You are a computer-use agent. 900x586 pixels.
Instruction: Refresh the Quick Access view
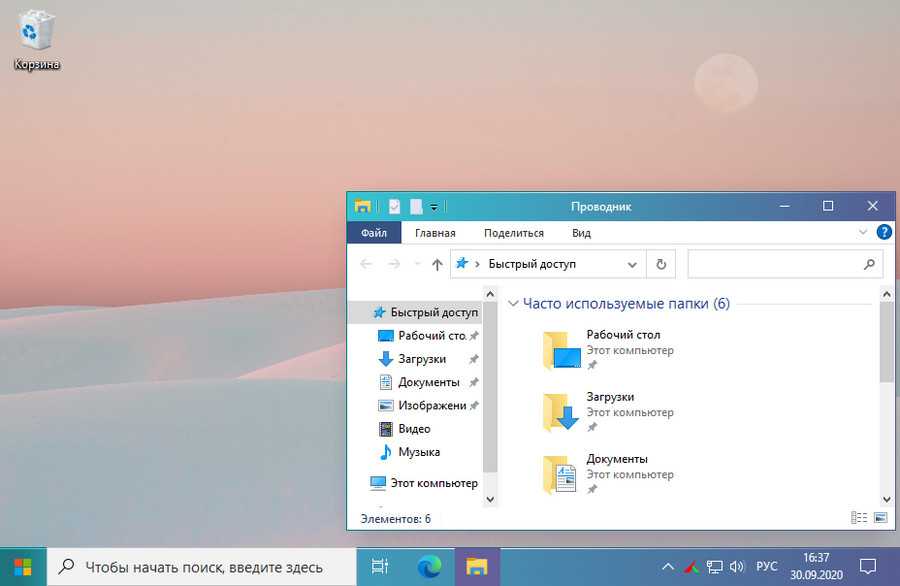pyautogui.click(x=660, y=265)
